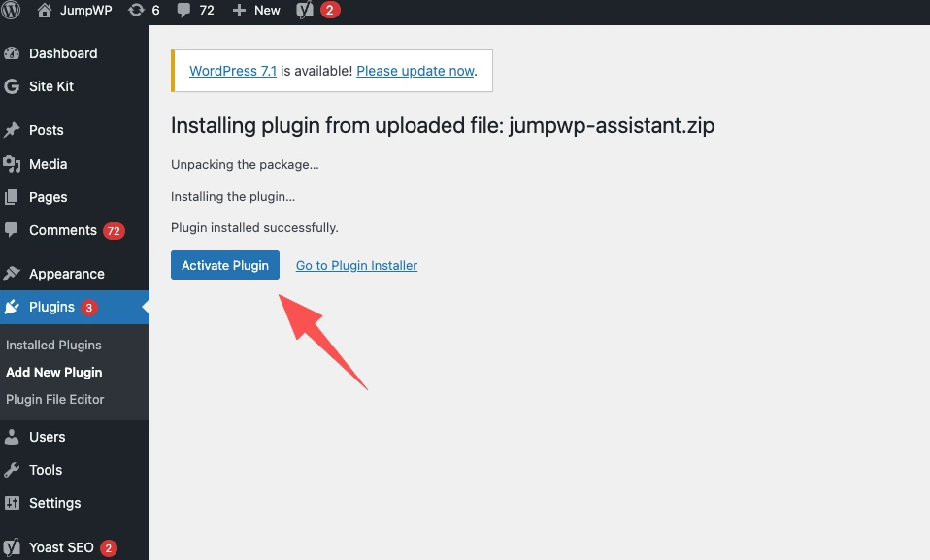Click the Site Kit Google G icon
This screenshot has height=560, width=930.
tap(12, 86)
